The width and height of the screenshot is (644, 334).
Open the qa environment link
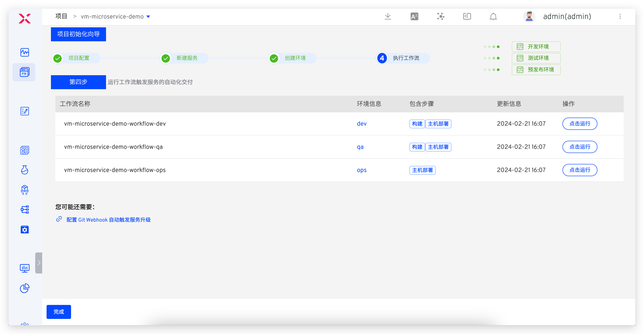[360, 147]
